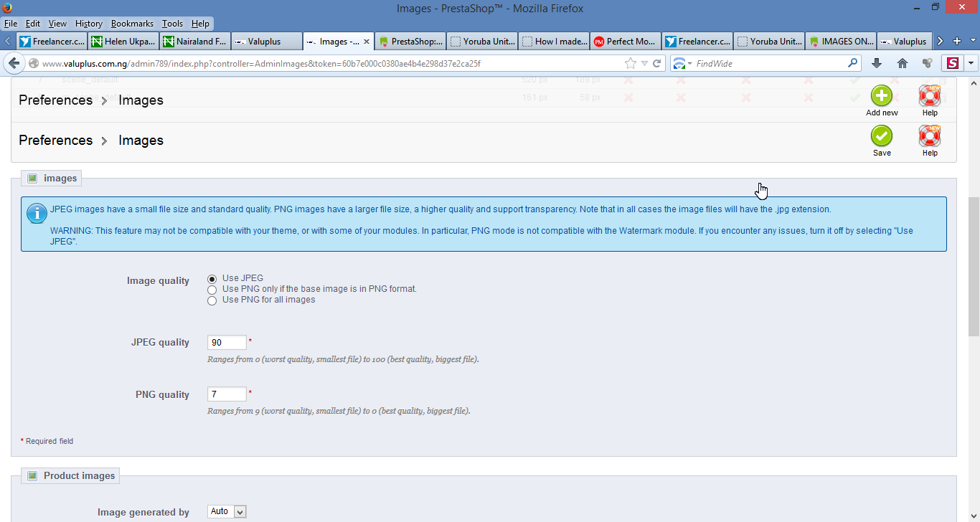Click the Product images section header icon
The height and width of the screenshot is (522, 980).
coord(32,475)
